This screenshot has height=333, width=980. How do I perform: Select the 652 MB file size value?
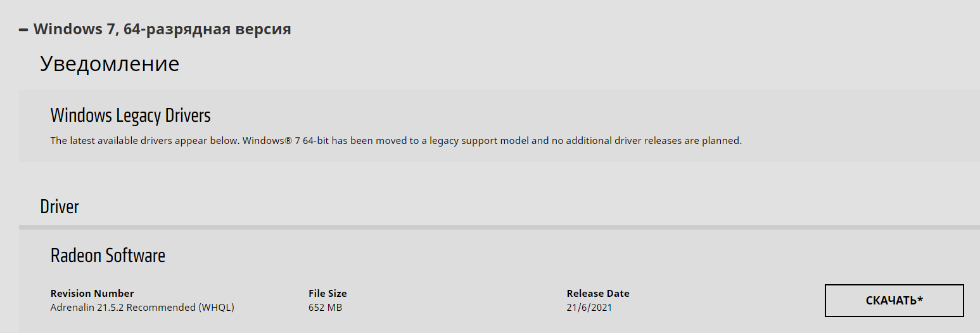point(326,308)
